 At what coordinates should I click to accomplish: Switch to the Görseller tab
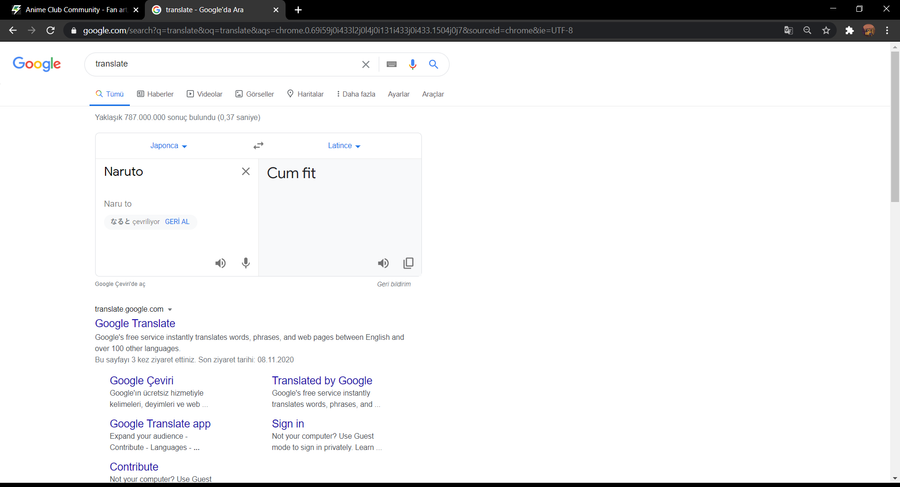(254, 94)
